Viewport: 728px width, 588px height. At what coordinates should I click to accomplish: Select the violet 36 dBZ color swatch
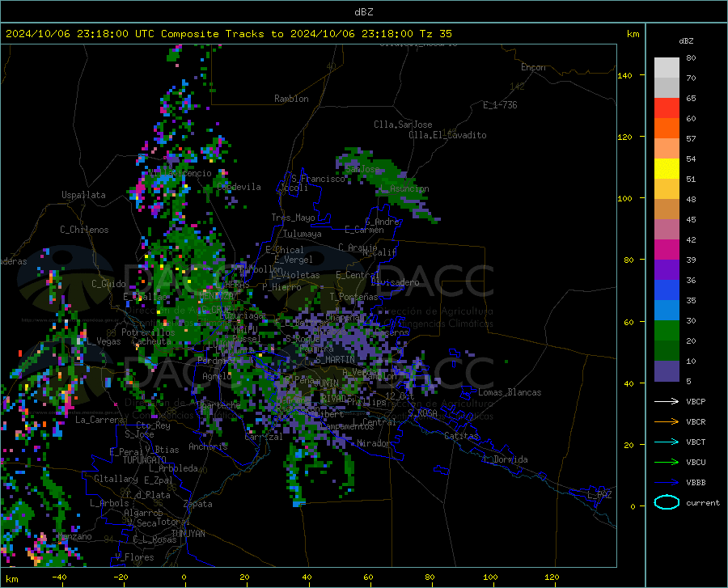click(667, 270)
